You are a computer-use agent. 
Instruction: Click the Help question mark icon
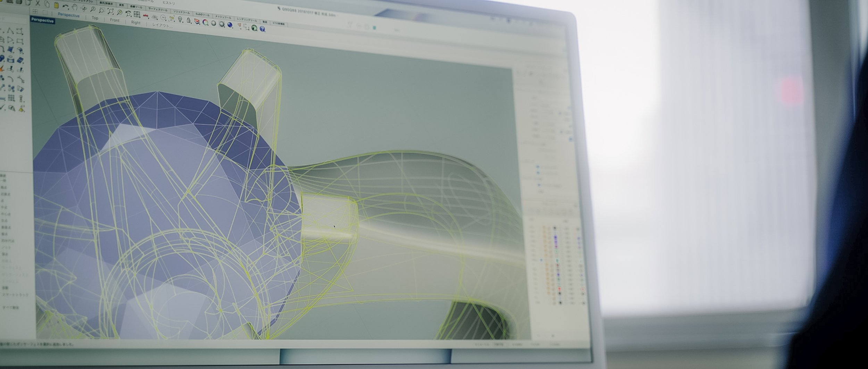(x=262, y=29)
